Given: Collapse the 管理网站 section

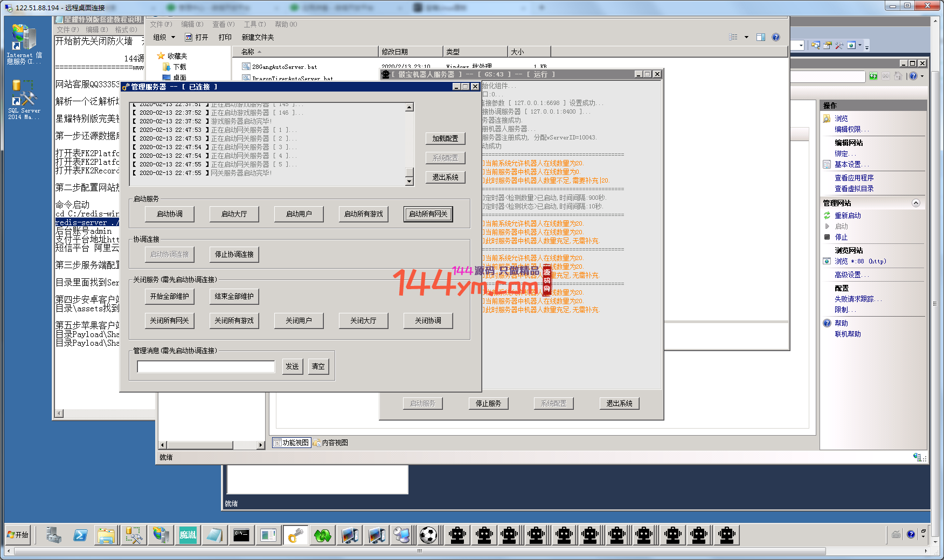Looking at the screenshot, I should 915,203.
